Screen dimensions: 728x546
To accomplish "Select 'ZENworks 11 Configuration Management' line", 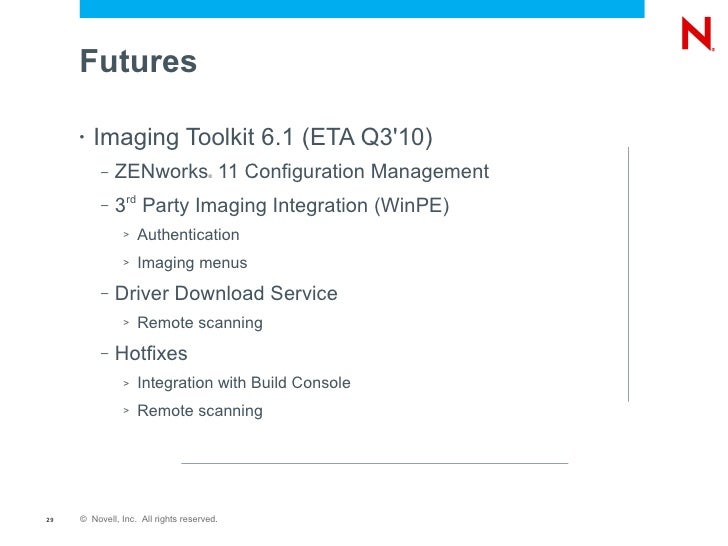I will [x=302, y=171].
